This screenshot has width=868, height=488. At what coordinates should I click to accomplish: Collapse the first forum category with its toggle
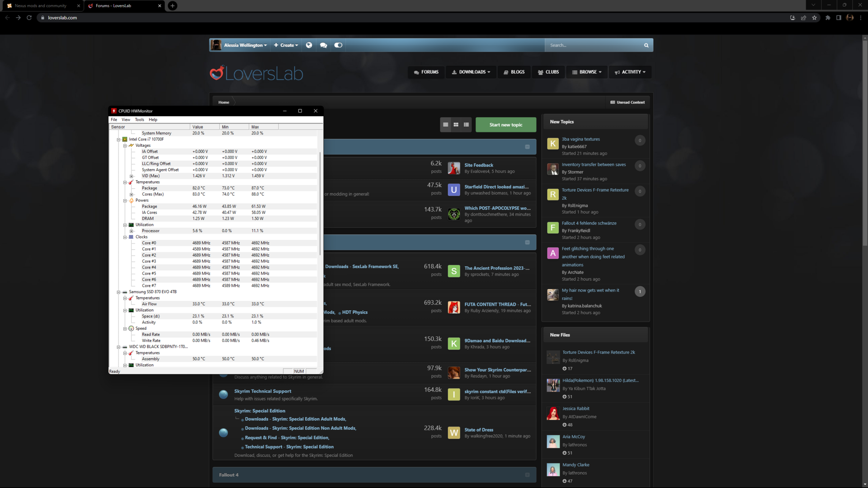527,147
